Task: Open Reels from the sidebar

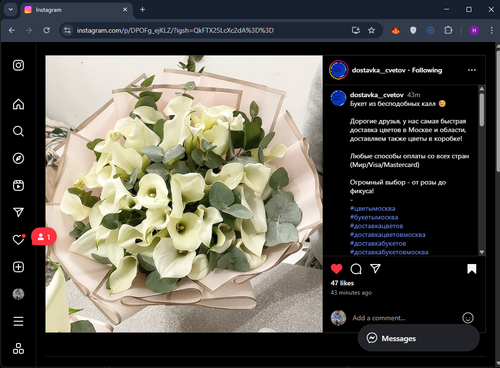Action: click(18, 185)
